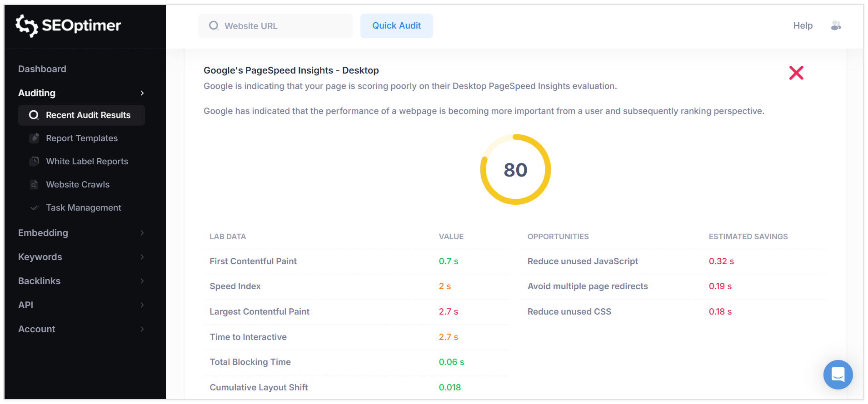The image size is (868, 404).
Task: Click the White Label Reports icon
Action: pyautogui.click(x=35, y=161)
